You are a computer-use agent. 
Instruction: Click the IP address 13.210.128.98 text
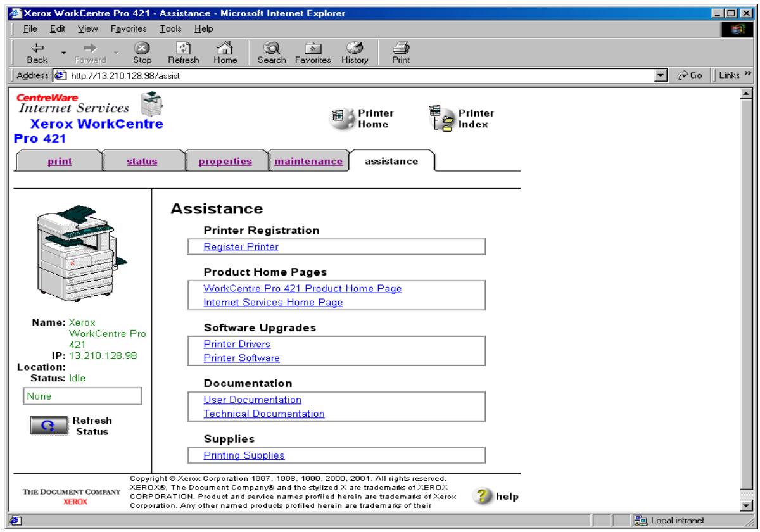pyautogui.click(x=103, y=355)
